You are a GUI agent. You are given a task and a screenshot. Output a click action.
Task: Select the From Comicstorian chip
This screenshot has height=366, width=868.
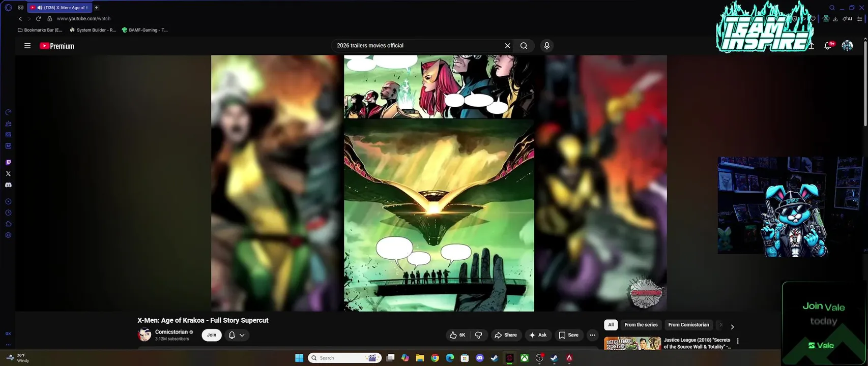(688, 325)
